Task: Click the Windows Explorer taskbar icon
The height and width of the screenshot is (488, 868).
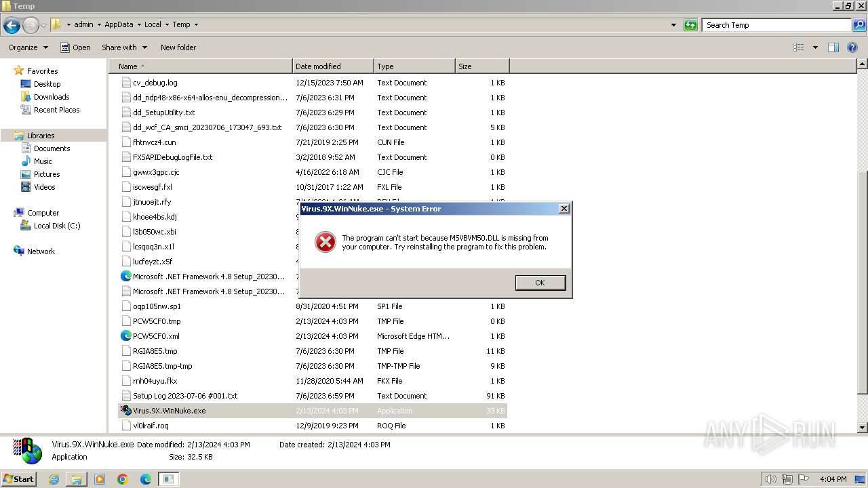Action: click(x=77, y=479)
